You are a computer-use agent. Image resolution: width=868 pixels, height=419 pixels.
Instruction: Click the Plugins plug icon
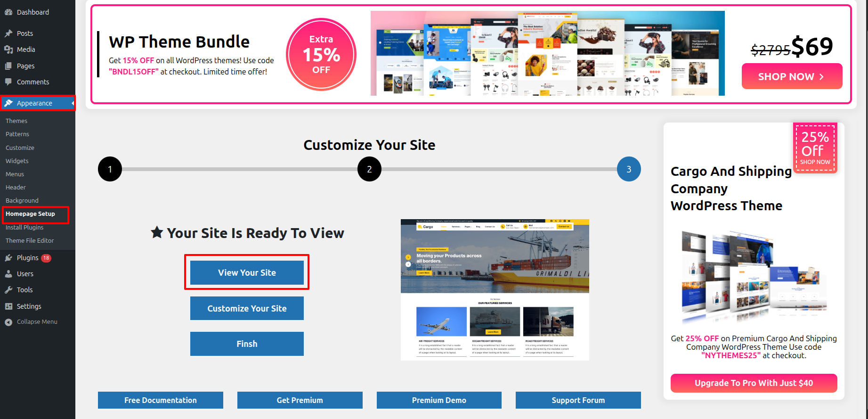point(8,258)
